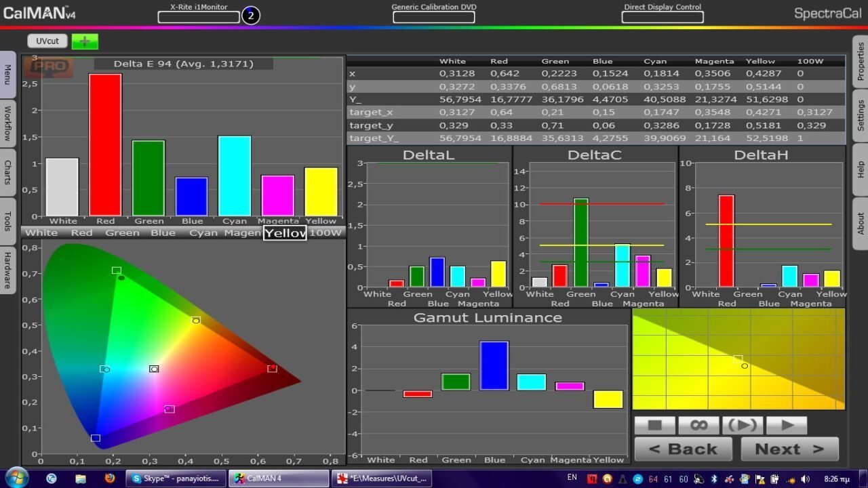
Task: Advance to the next step with Next
Action: 789,449
